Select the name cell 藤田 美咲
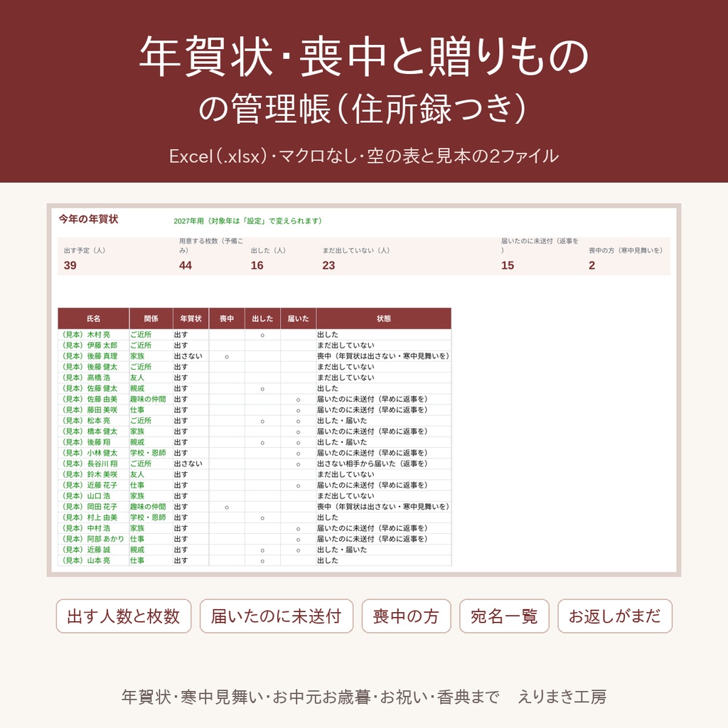Image resolution: width=728 pixels, height=728 pixels. click(x=93, y=410)
